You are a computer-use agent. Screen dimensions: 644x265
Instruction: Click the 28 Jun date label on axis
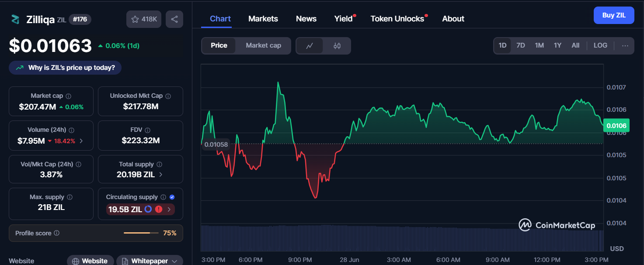pos(349,260)
